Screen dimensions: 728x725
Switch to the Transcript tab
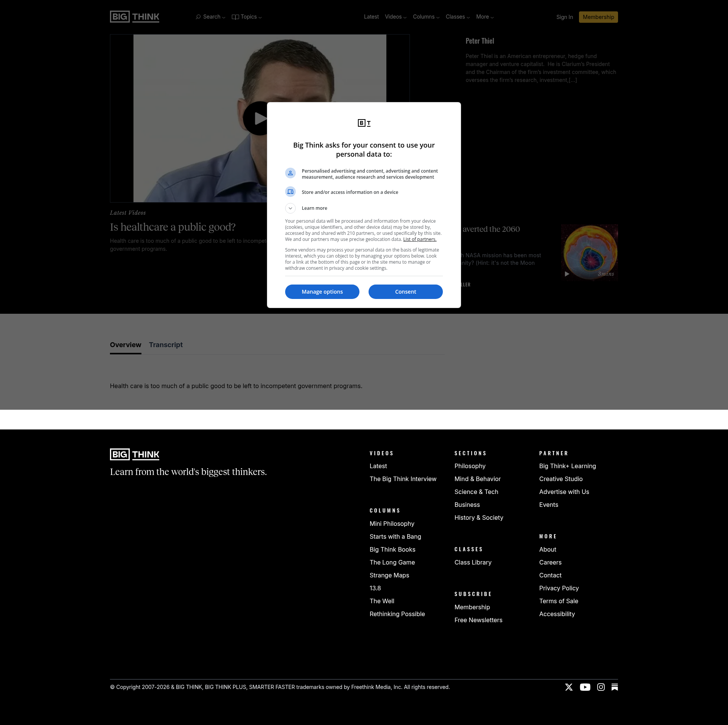click(166, 344)
